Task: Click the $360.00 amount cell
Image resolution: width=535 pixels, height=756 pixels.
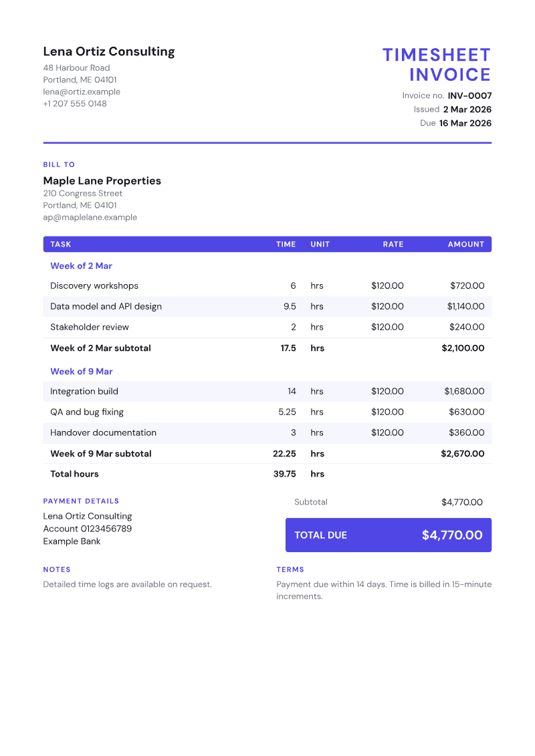Action: [467, 433]
